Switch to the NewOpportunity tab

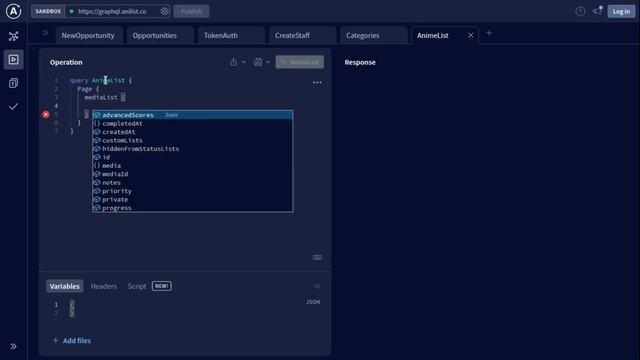[88, 36]
